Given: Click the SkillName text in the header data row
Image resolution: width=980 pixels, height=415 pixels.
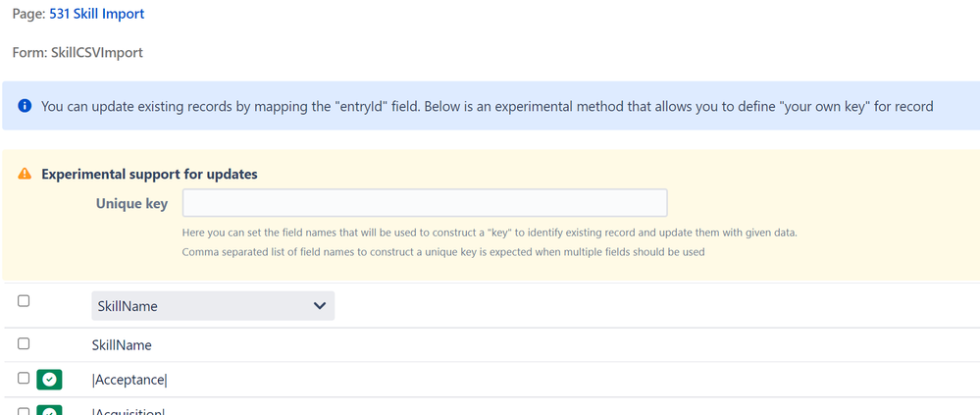Looking at the screenshot, I should [x=122, y=345].
